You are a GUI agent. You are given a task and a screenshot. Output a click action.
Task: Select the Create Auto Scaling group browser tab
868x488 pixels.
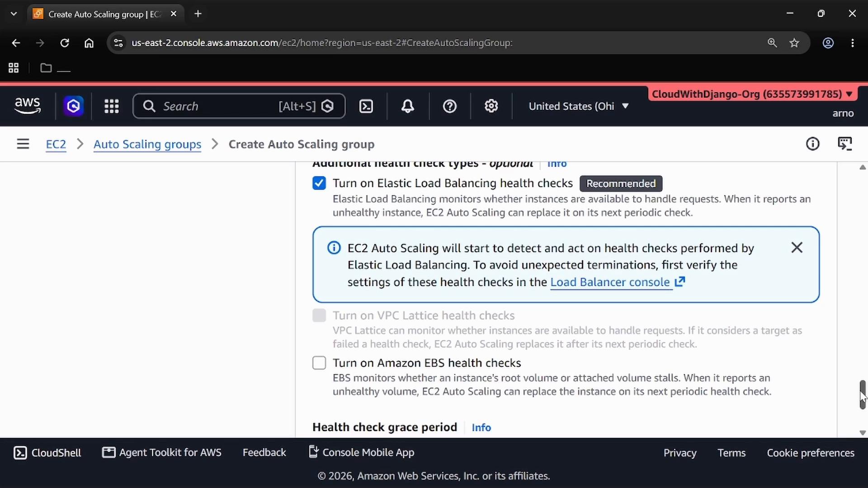[x=105, y=14]
